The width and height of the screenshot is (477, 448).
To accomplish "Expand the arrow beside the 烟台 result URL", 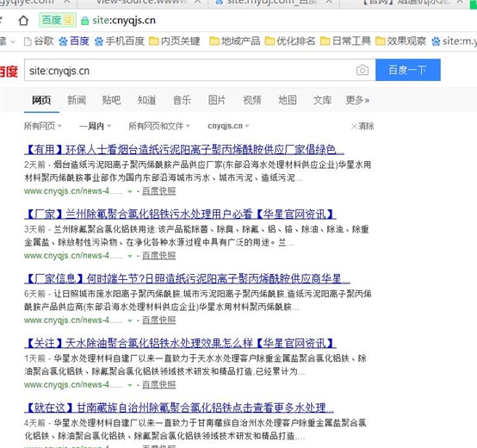I will [130, 192].
